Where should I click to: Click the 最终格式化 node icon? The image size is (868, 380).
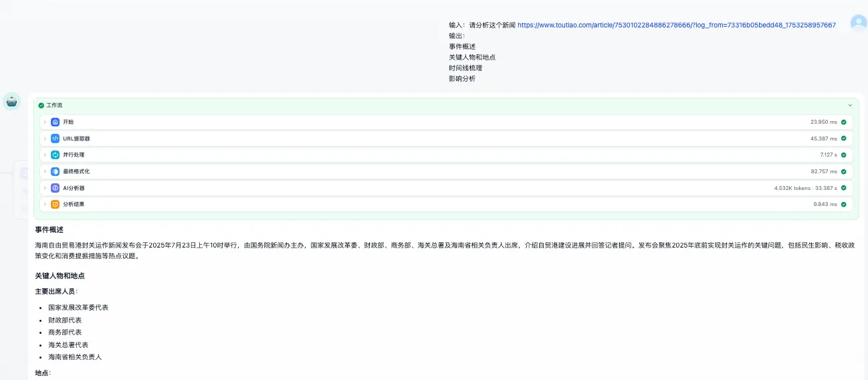(x=56, y=171)
